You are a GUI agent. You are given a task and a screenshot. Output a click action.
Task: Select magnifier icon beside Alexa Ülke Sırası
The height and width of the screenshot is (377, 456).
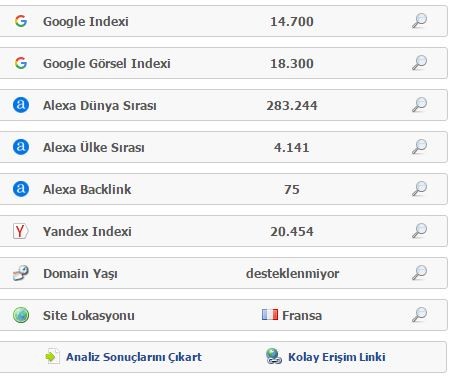[419, 147]
